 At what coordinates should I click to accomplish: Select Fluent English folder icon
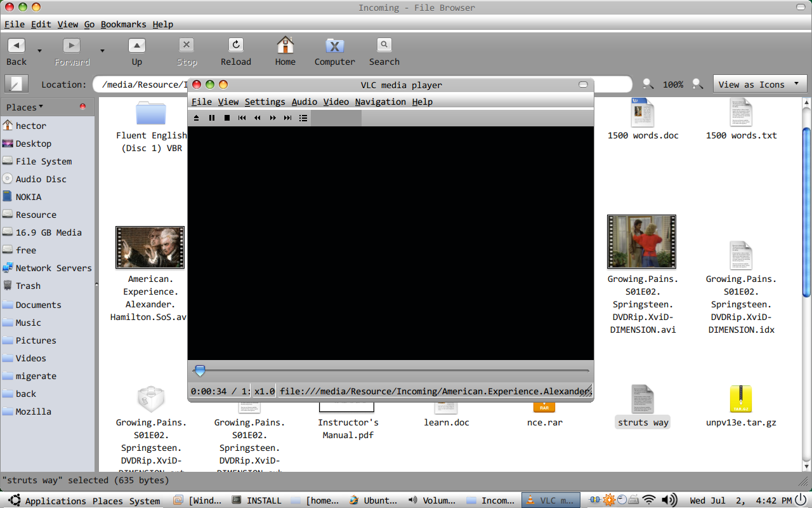[x=151, y=113]
